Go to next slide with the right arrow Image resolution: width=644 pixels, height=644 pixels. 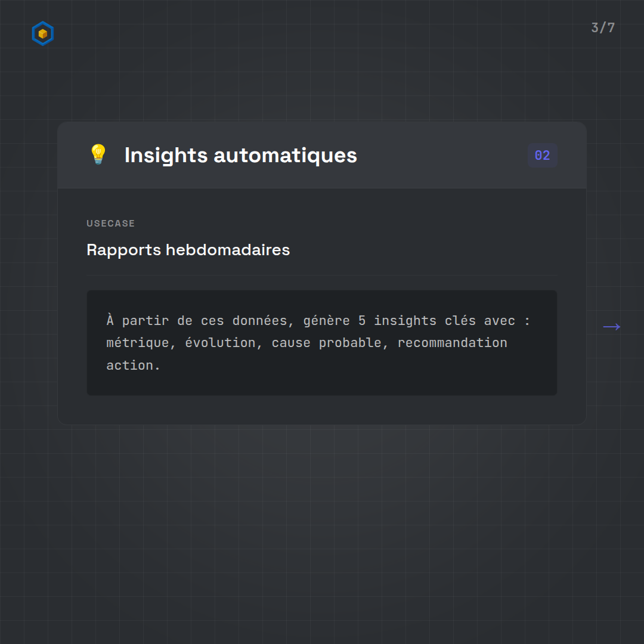tap(612, 327)
